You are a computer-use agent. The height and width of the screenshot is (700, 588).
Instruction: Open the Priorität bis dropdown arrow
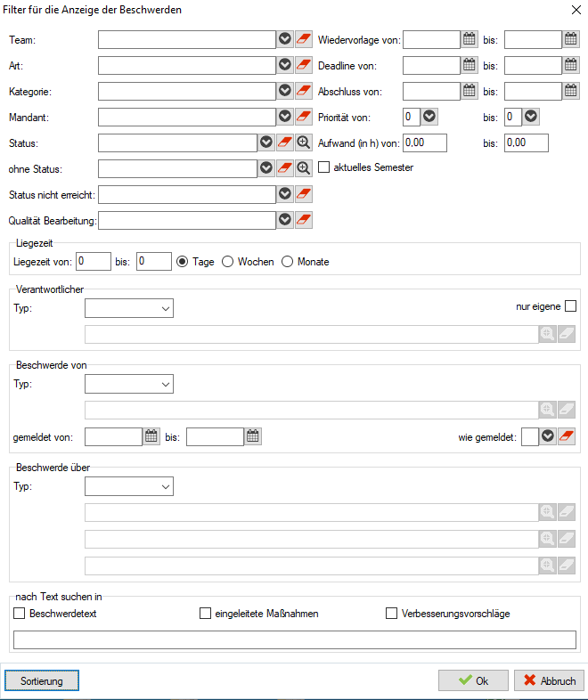(531, 117)
